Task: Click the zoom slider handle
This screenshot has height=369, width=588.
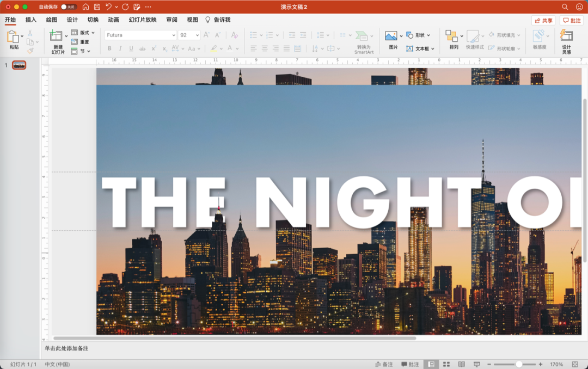Action: [x=519, y=364]
